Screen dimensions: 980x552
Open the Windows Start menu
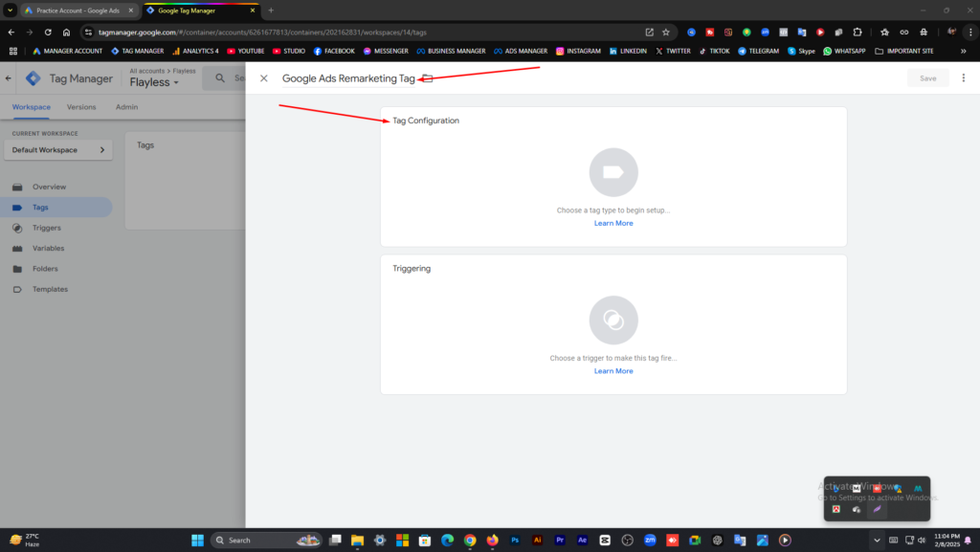point(197,541)
